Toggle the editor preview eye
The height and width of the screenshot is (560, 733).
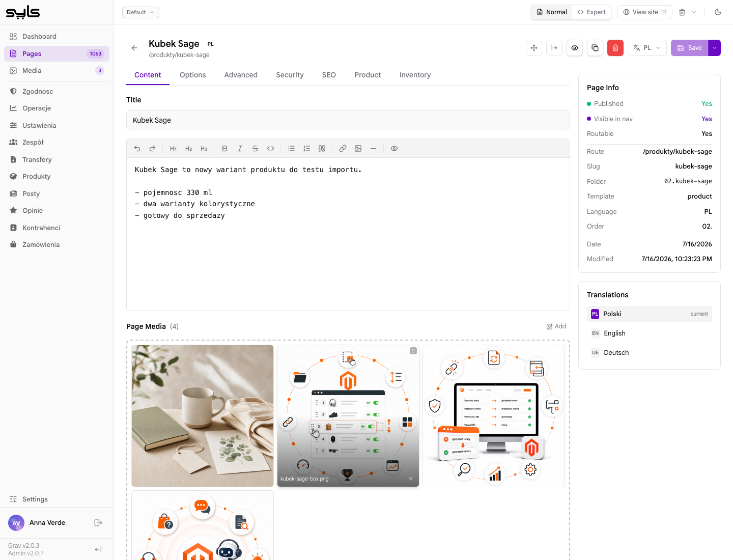[x=394, y=149]
